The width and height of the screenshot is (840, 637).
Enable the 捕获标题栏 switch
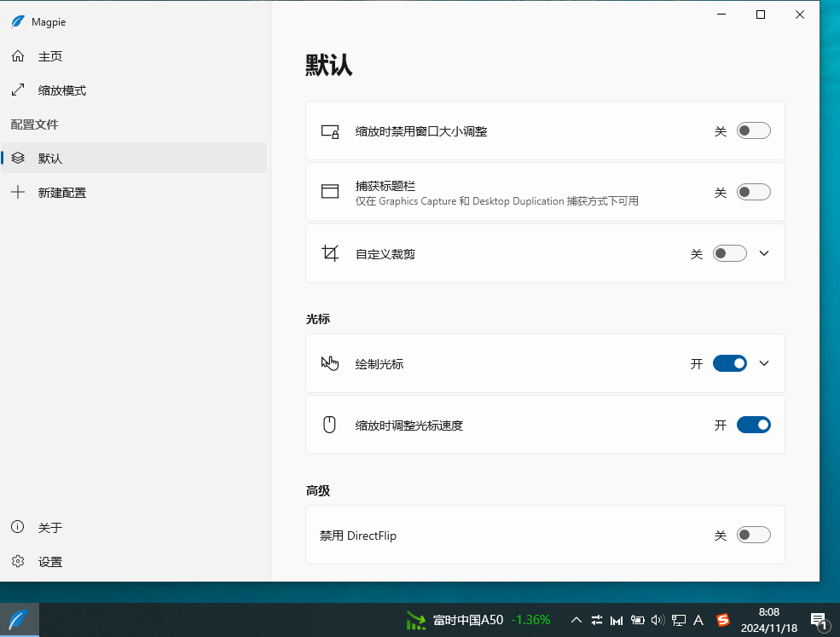click(x=754, y=192)
